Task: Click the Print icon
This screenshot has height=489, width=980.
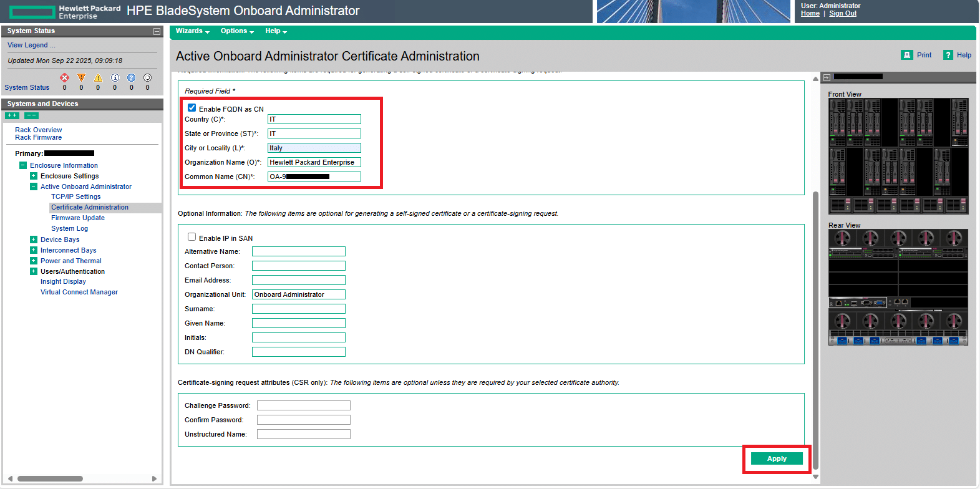Action: pos(907,55)
